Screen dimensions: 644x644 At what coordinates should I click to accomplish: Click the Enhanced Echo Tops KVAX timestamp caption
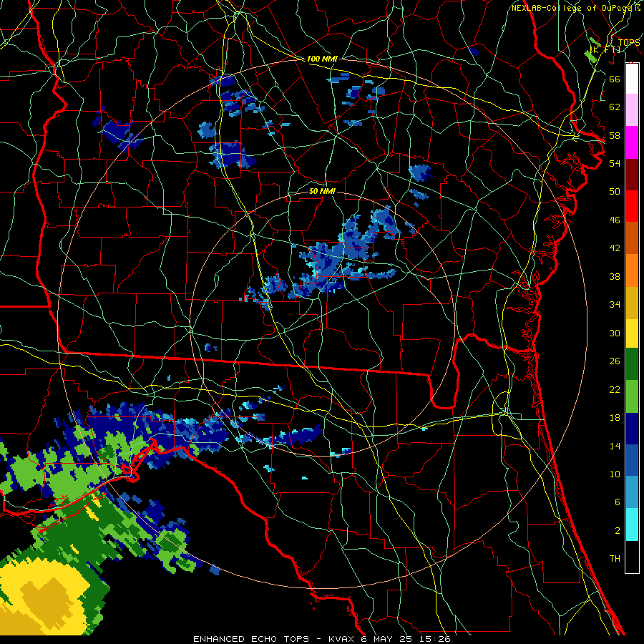pyautogui.click(x=321, y=639)
